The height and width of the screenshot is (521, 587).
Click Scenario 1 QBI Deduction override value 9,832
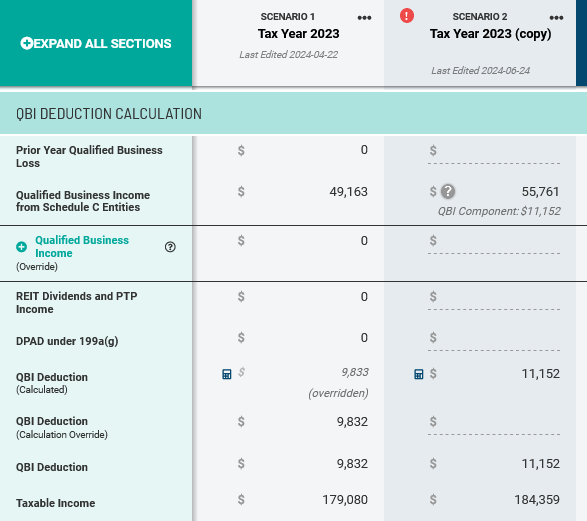(352, 422)
